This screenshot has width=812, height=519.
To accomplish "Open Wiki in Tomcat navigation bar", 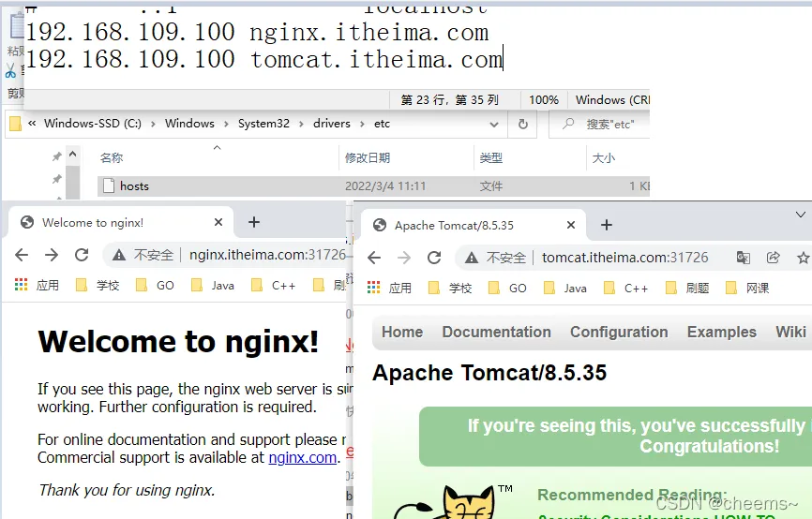I will click(x=790, y=333).
